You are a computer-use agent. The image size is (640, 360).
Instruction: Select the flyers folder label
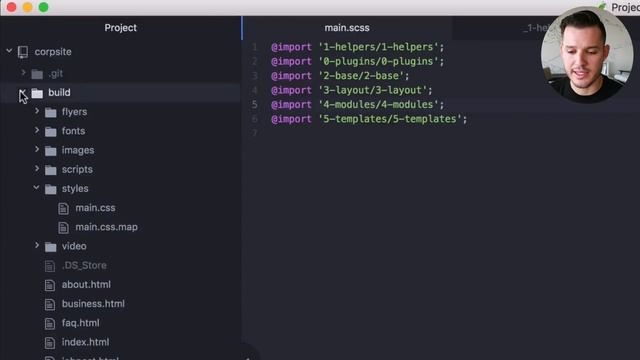coord(74,112)
